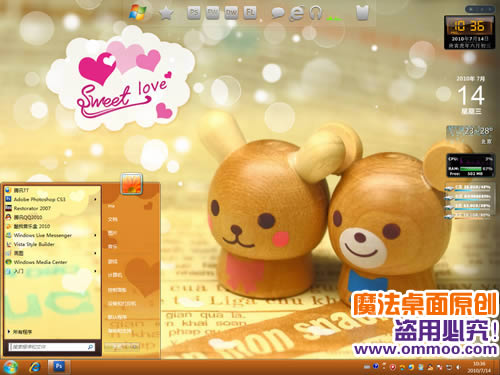Open Restorator 2007 from Start menu
Image resolution: width=500 pixels, height=375 pixels.
coord(52,208)
